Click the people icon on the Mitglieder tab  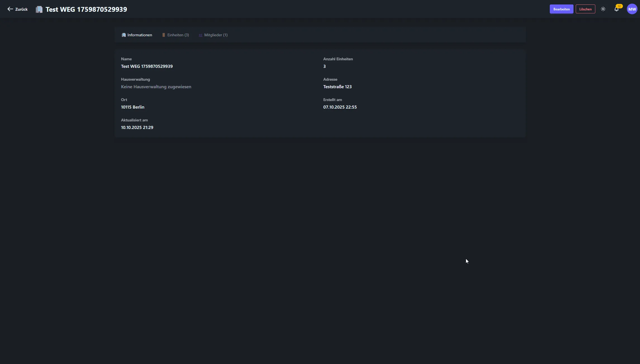tap(200, 35)
